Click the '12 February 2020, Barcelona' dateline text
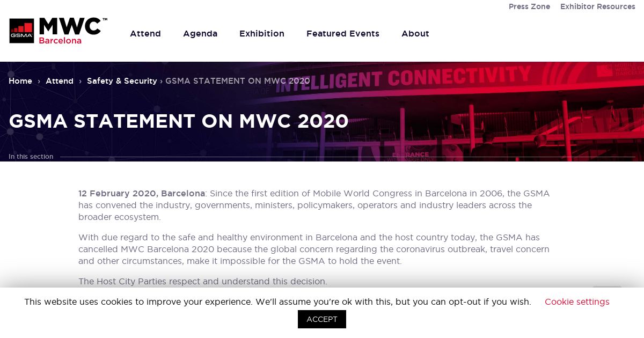The image size is (644, 338). click(x=142, y=194)
